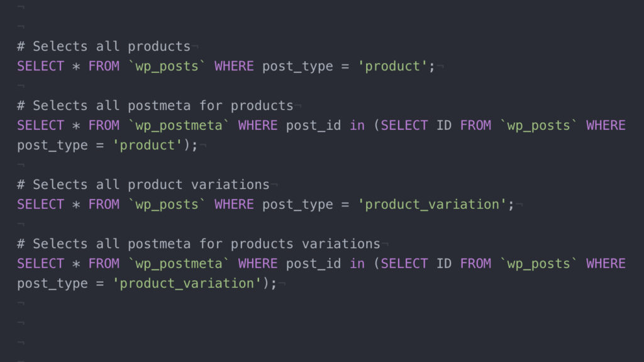Click the trailing WHERE ending the last query's first line
This screenshot has height=362, width=644.
click(x=606, y=264)
